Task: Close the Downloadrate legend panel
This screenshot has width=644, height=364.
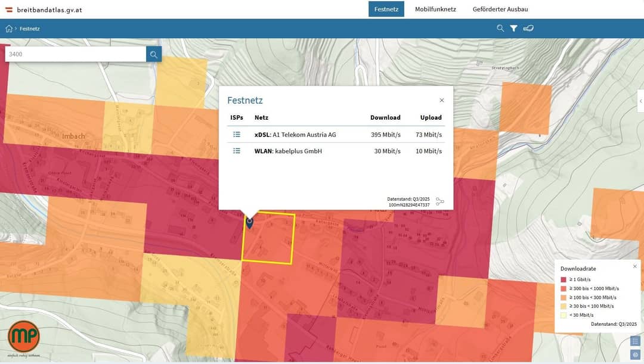Action: [x=635, y=266]
